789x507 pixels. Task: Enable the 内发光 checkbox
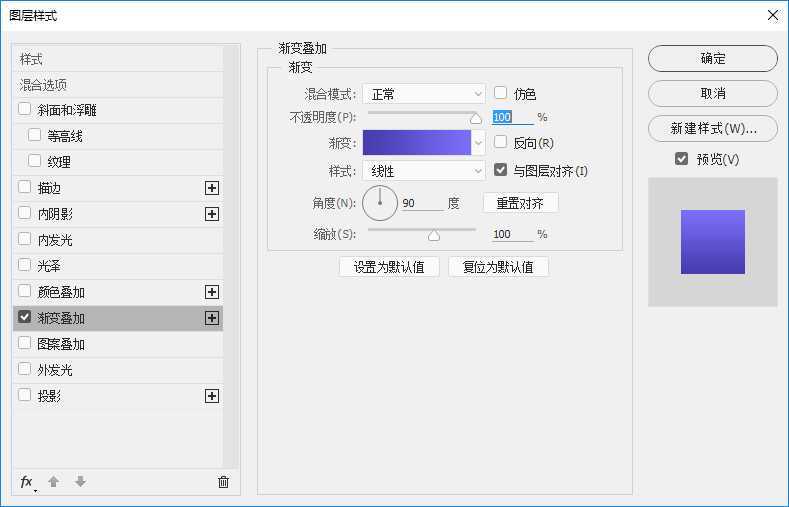[24, 239]
